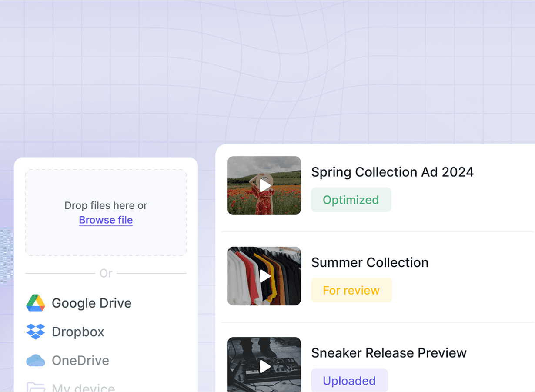
Task: Open the Sneaker Release Preview title
Action: 389,353
